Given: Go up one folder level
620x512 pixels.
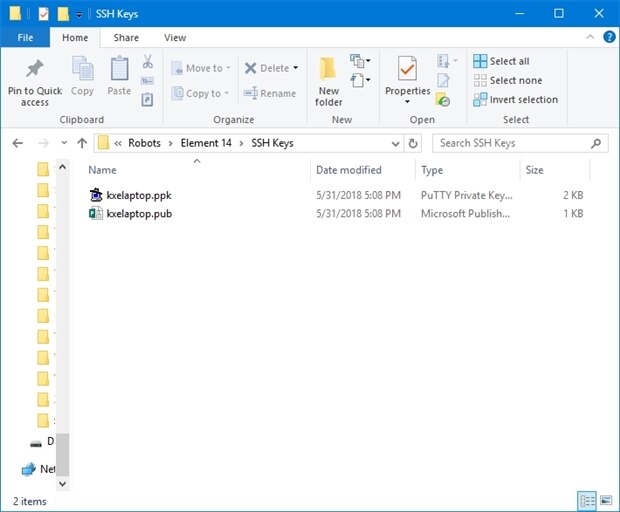Looking at the screenshot, I should pos(82,143).
